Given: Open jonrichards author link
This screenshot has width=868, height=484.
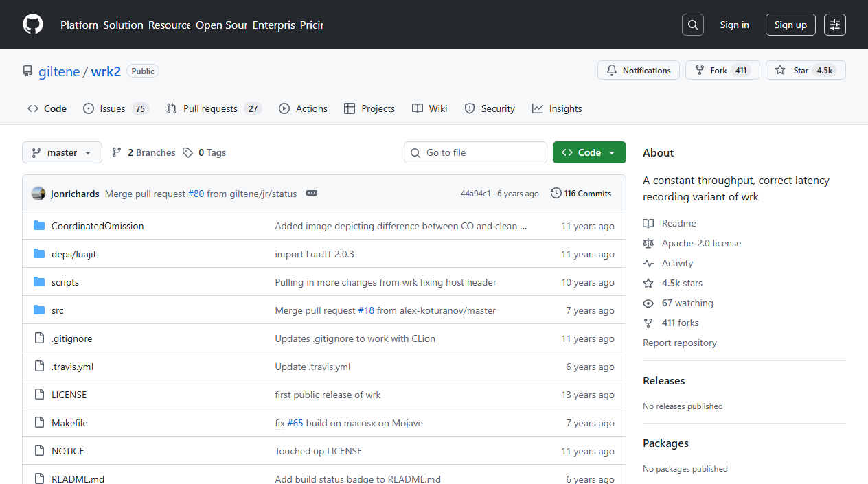Looking at the screenshot, I should (x=75, y=194).
